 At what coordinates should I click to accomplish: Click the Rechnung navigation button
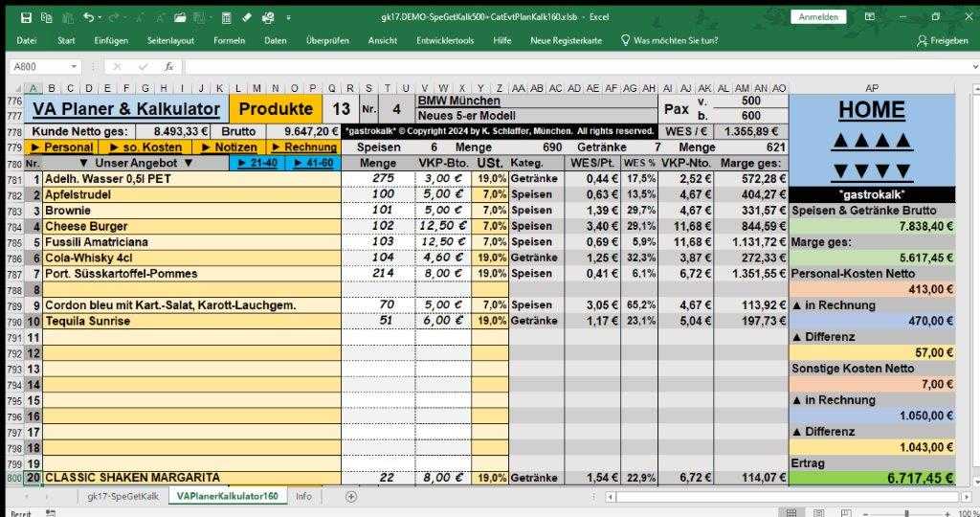click(303, 147)
